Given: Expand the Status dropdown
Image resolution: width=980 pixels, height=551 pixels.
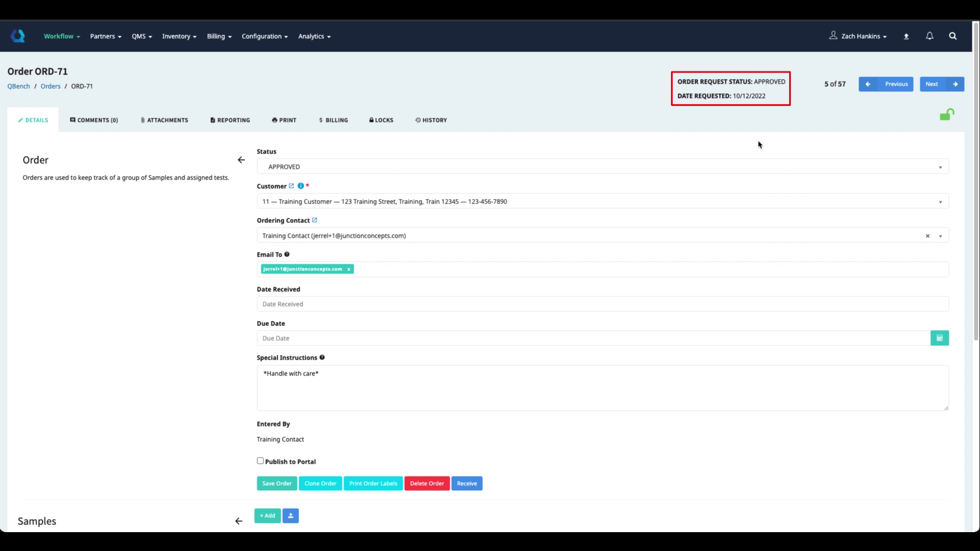Looking at the screenshot, I should 602,167.
